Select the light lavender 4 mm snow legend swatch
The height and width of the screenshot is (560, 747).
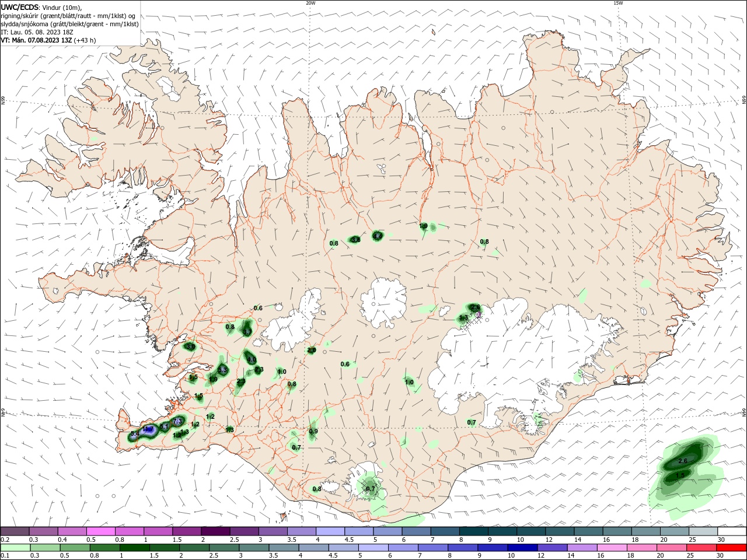coord(330,531)
